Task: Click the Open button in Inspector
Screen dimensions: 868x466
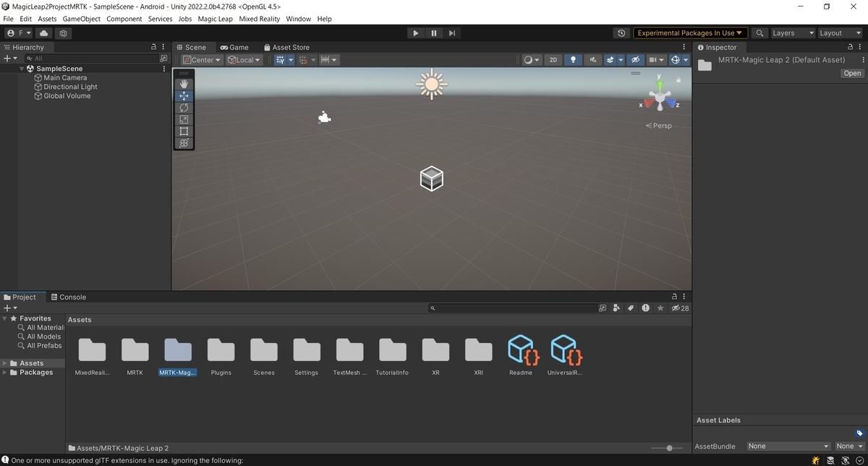Action: point(852,73)
